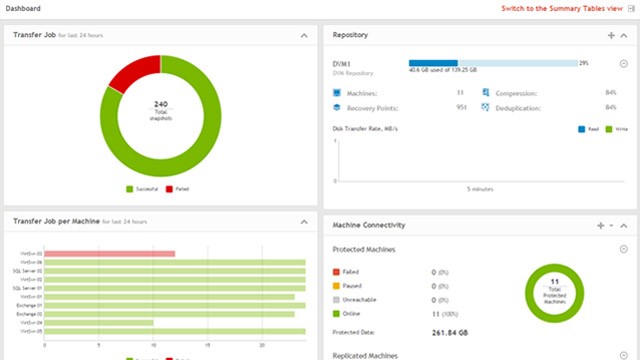Click the Deduplication icon
Screen dimensions: 640x360
click(485, 107)
